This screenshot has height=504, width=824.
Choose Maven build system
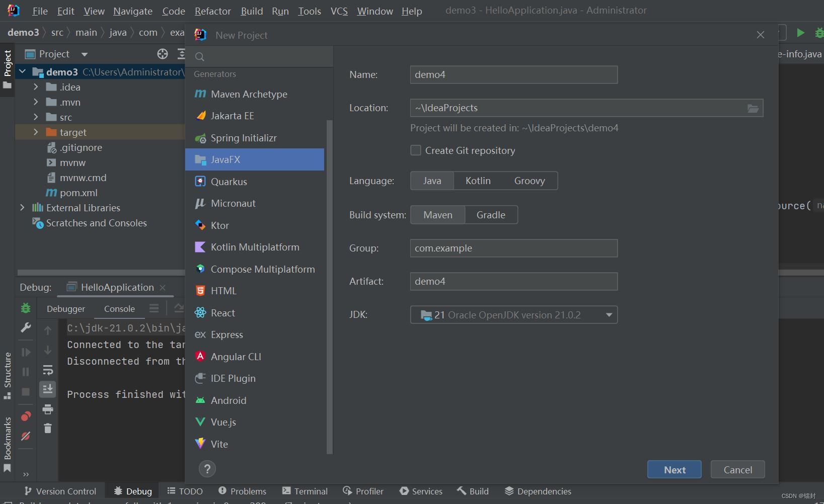437,215
